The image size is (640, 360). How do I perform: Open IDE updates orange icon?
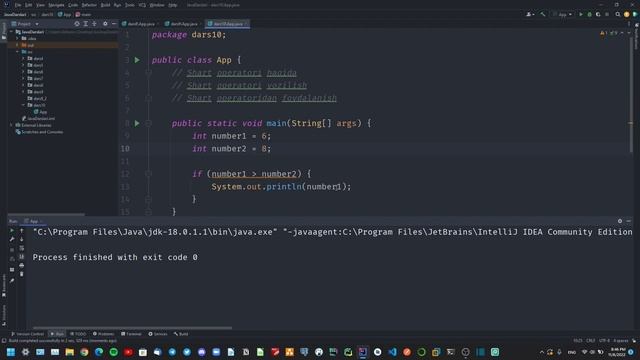[627, 14]
